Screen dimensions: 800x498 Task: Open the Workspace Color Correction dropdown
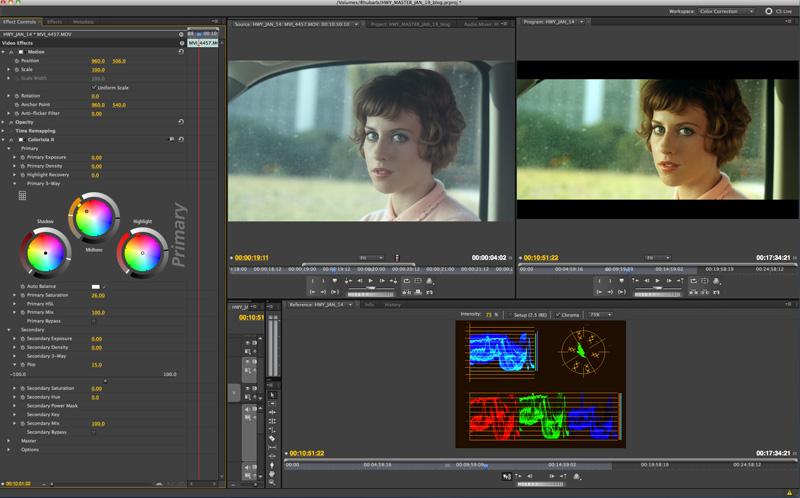click(726, 11)
